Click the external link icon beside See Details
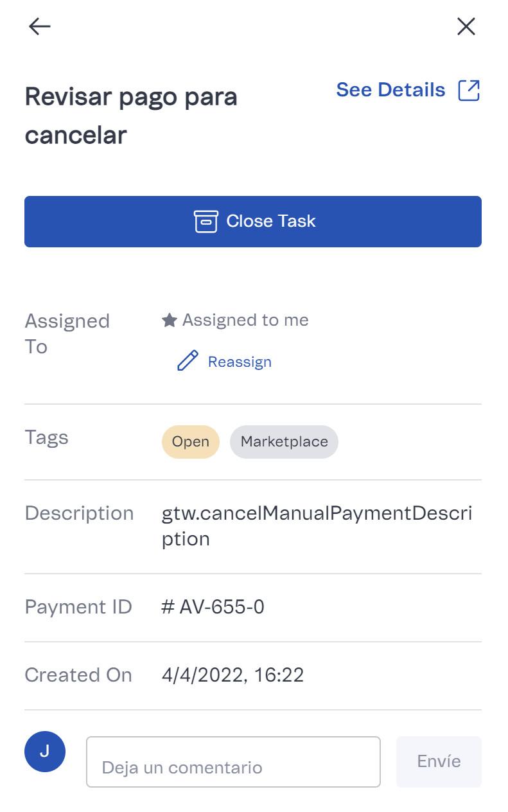 [469, 91]
